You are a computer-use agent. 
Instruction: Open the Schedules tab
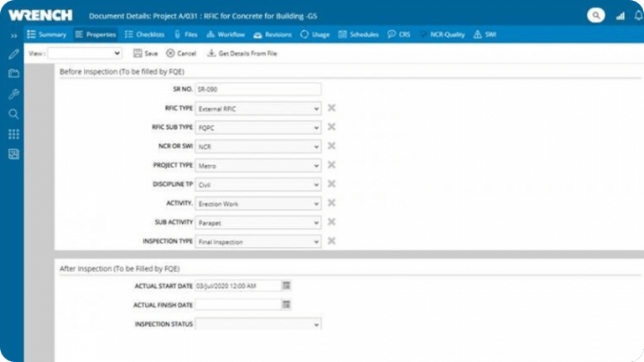coord(358,34)
